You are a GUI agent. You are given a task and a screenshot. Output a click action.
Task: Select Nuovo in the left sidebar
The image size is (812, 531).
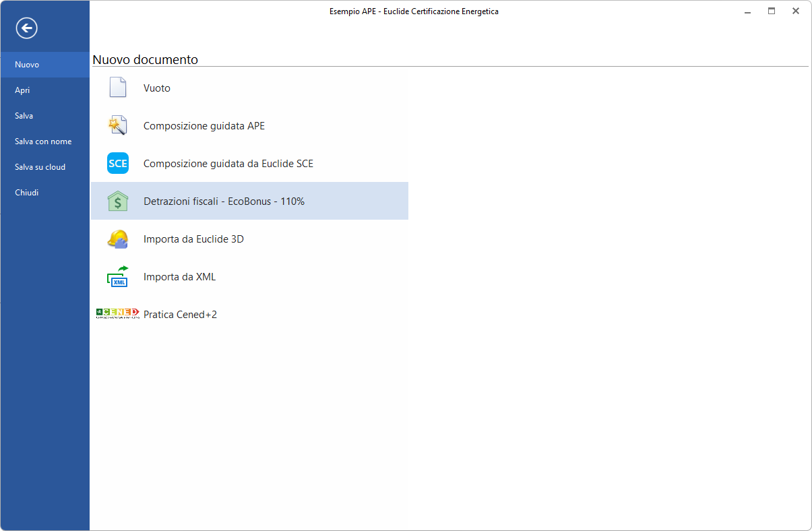coord(27,65)
